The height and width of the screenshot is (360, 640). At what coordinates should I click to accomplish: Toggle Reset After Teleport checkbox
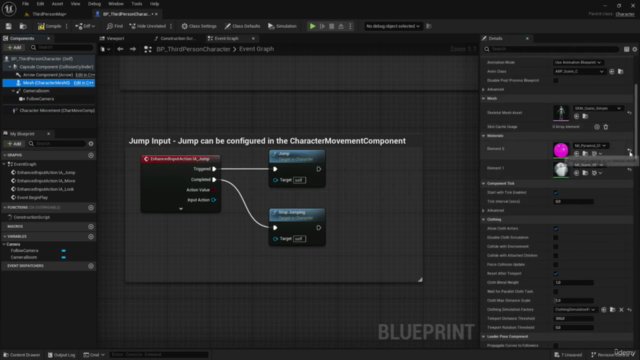point(556,273)
